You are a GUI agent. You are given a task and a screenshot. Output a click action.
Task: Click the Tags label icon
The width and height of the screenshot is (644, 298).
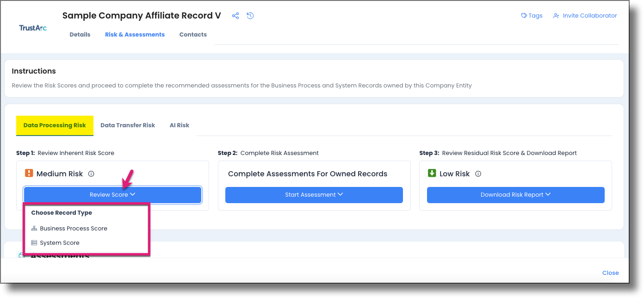[x=524, y=16]
